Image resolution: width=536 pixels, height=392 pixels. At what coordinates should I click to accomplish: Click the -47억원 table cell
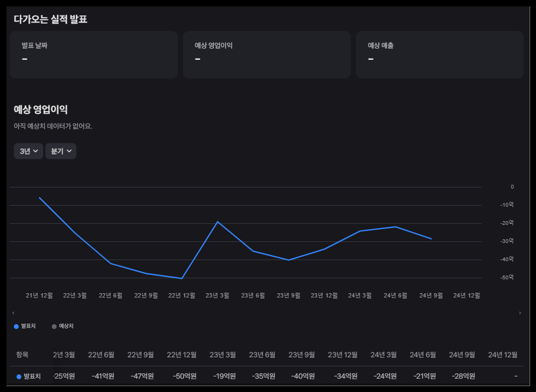142,377
